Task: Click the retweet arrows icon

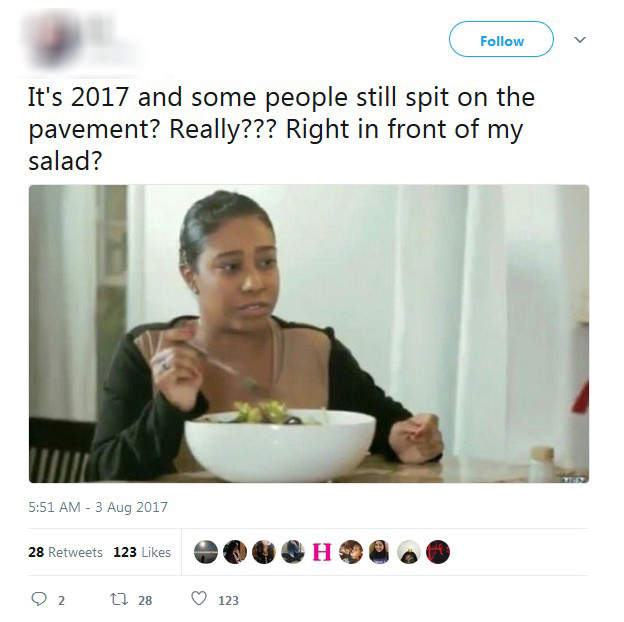Action: [x=118, y=599]
